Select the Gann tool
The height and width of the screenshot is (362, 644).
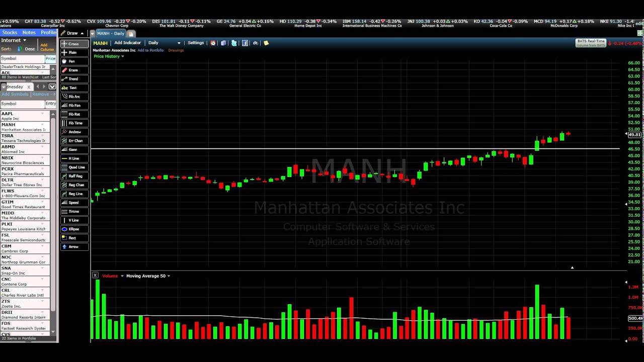point(74,149)
